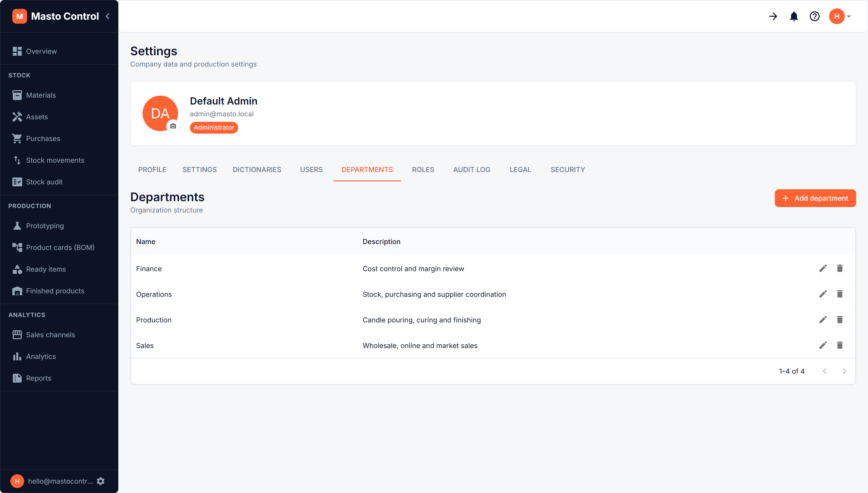Click Add department button
The height and width of the screenshot is (493, 868).
(815, 198)
